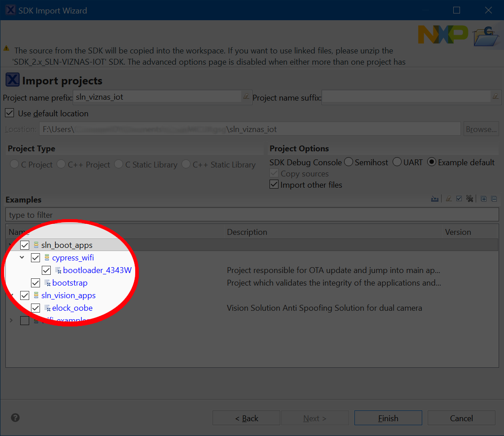
Task: Go back with the Back button
Action: pyautogui.click(x=246, y=418)
